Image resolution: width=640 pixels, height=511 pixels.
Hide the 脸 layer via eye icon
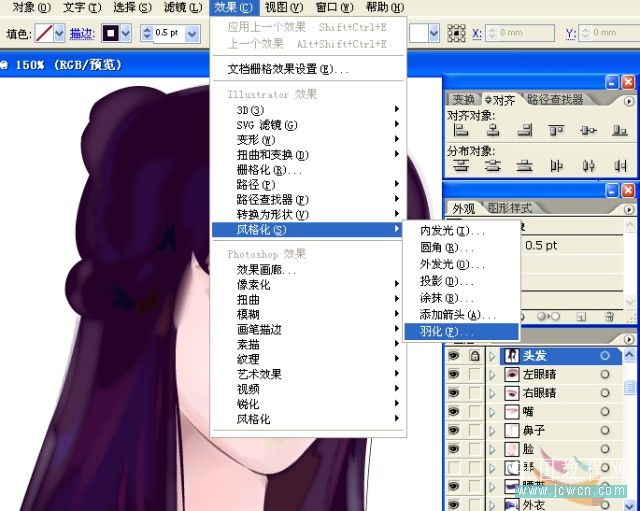(454, 449)
